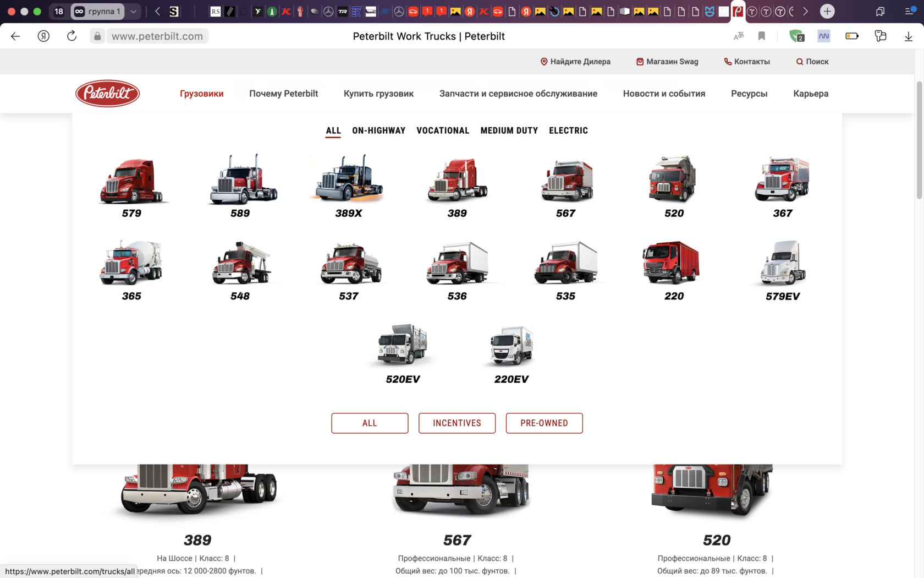Open the Запчасти и сервисное обслуживание menu
The height and width of the screenshot is (578, 924).
[x=518, y=94]
